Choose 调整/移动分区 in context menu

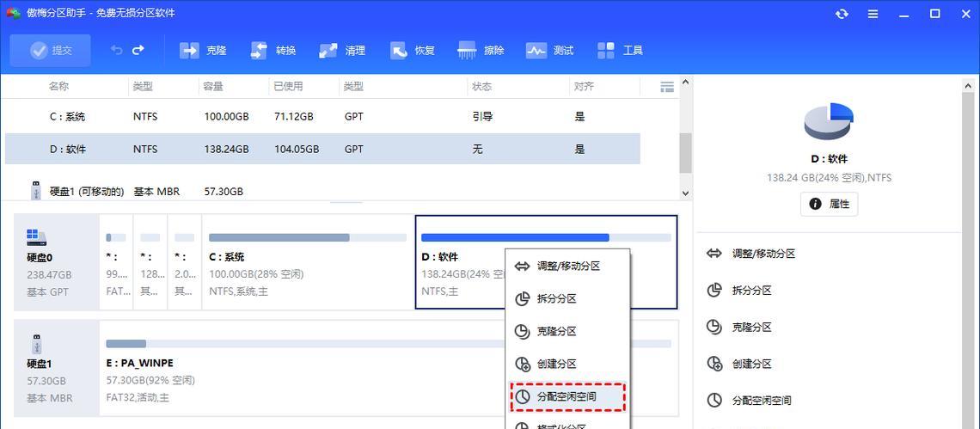coord(567,267)
